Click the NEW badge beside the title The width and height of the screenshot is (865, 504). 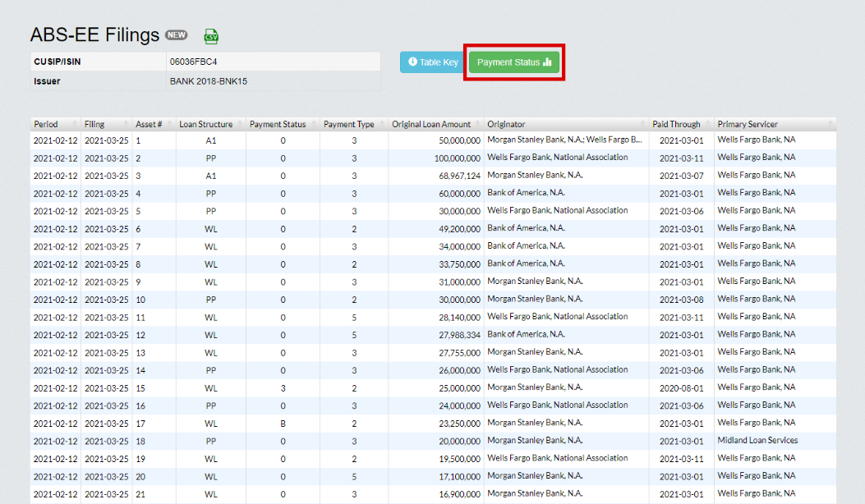(176, 35)
